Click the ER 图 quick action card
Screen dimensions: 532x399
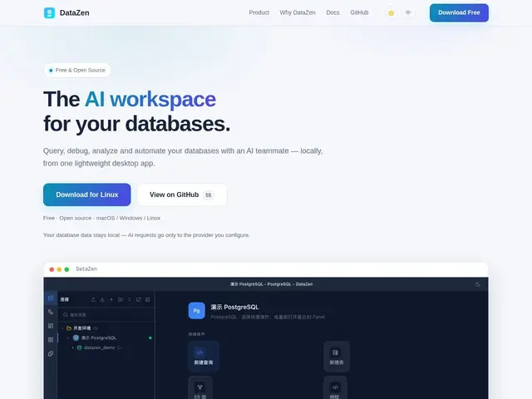[200, 388]
